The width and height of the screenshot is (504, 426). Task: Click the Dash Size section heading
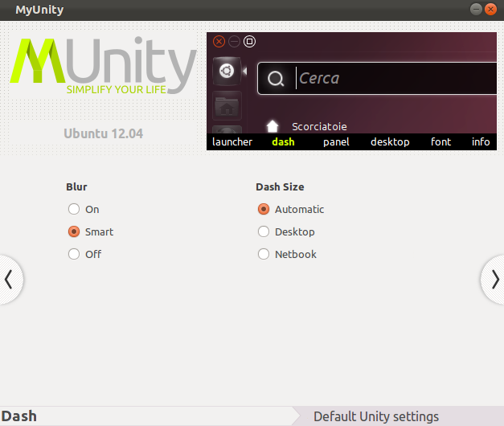point(280,186)
